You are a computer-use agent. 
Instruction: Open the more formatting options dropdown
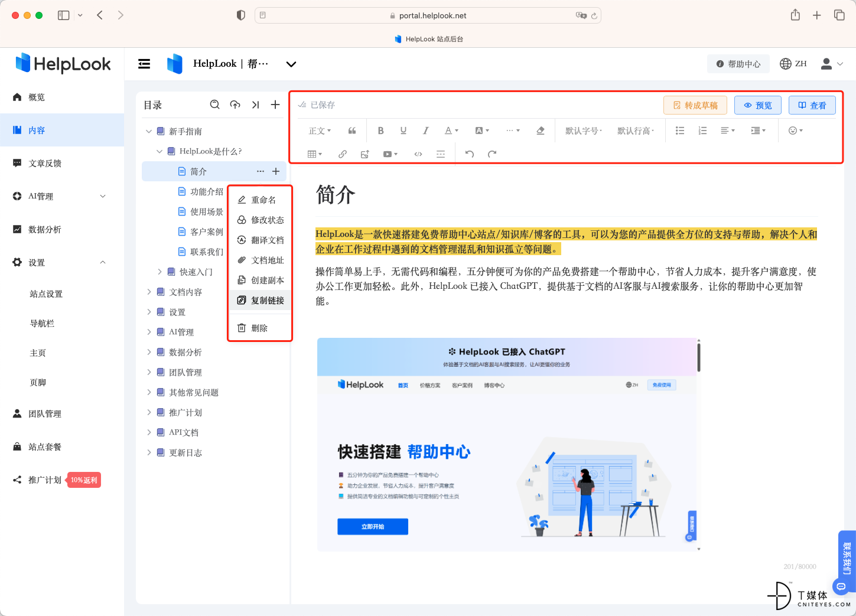513,131
